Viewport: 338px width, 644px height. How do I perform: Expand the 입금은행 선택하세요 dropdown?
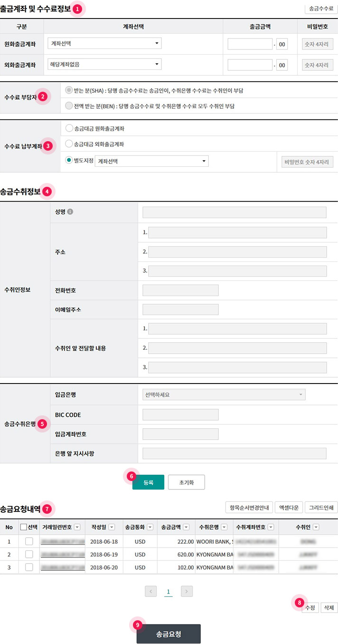(224, 395)
